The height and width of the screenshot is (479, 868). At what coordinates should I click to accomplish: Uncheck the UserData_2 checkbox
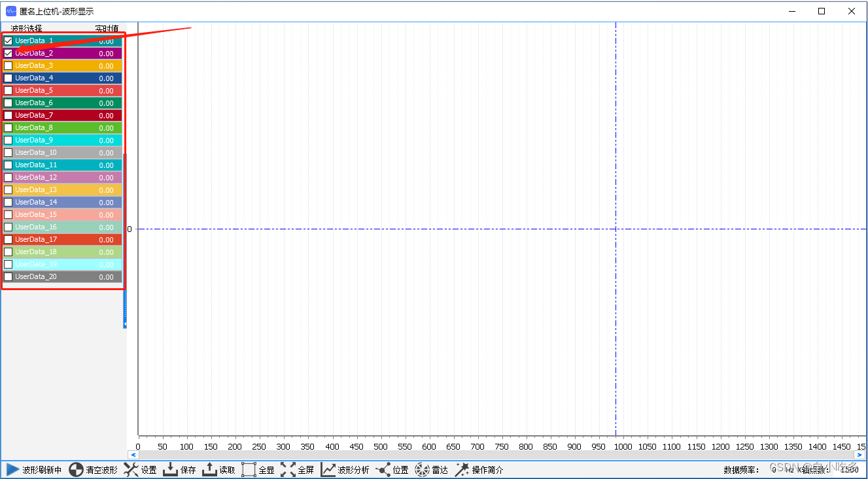[x=9, y=53]
